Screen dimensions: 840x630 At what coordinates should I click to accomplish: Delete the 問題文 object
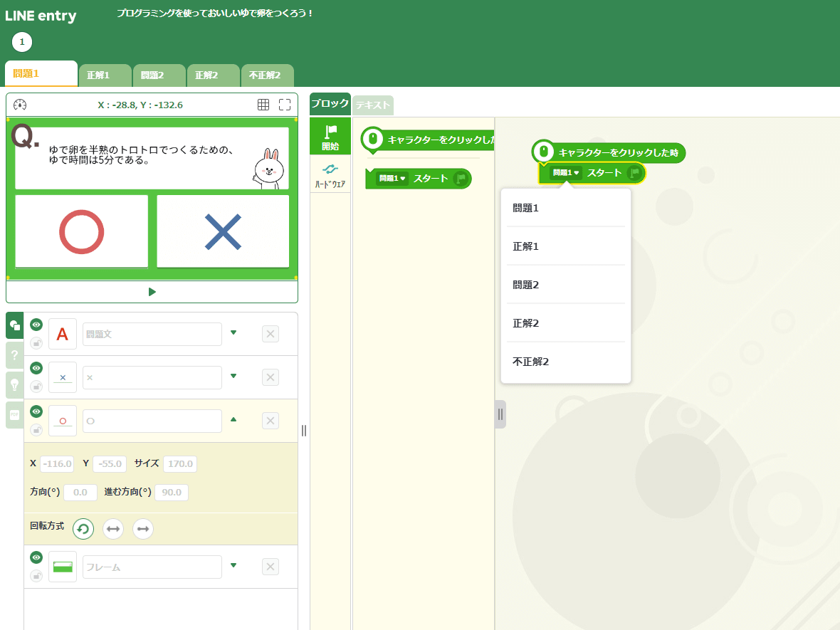(x=271, y=335)
